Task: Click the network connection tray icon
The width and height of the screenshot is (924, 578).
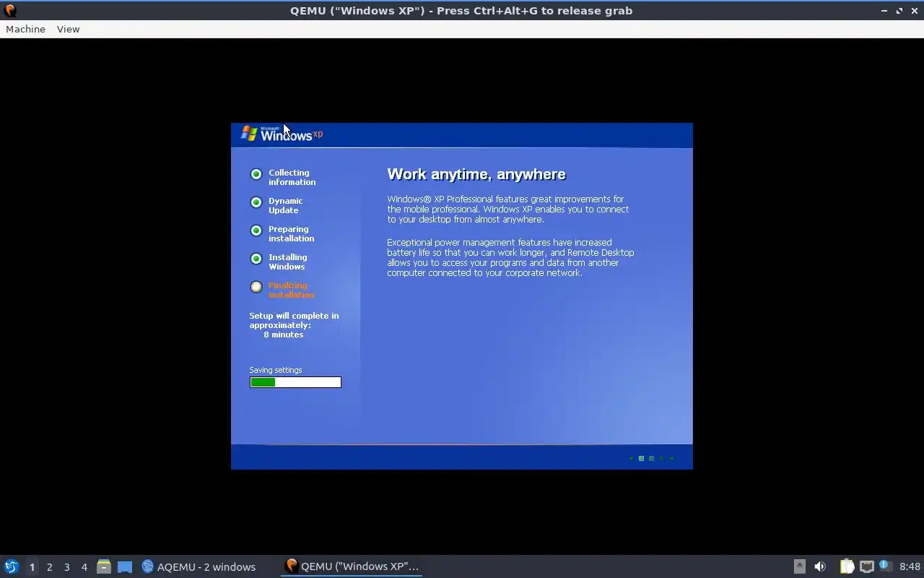Action: click(866, 566)
